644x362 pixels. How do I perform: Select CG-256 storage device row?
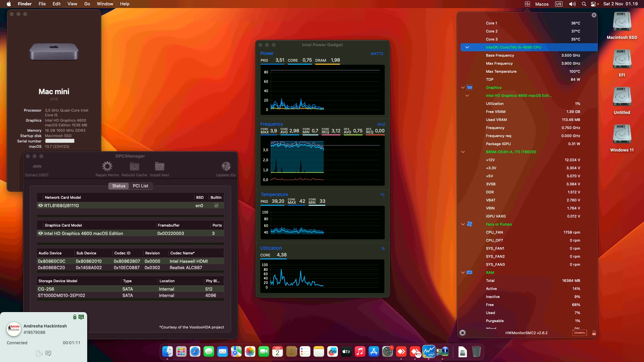pyautogui.click(x=130, y=289)
